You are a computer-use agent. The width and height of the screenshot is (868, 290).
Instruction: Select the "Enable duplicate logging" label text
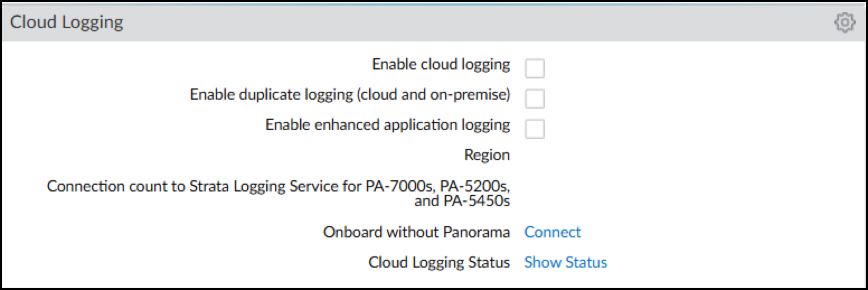pos(272,95)
